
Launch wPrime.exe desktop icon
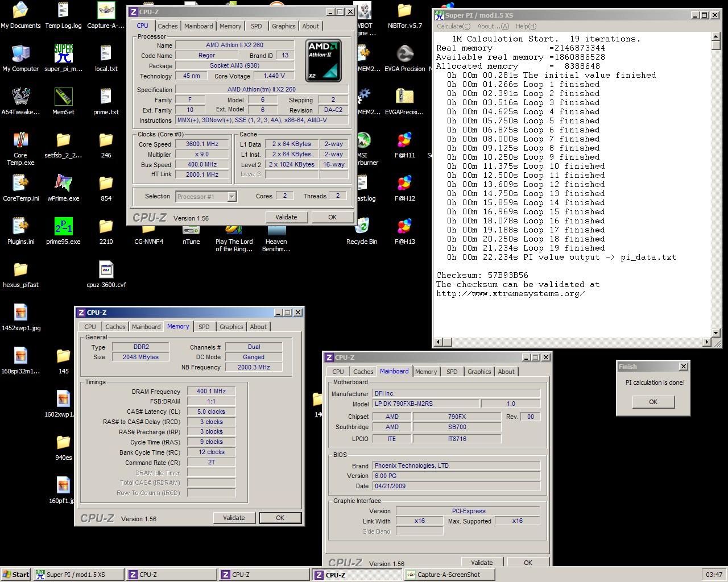63,188
